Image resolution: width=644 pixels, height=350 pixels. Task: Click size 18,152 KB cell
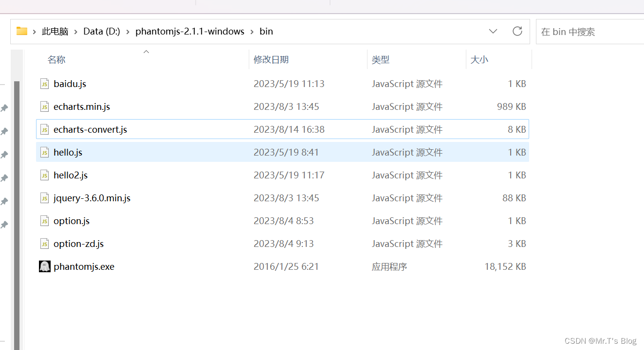coord(505,266)
